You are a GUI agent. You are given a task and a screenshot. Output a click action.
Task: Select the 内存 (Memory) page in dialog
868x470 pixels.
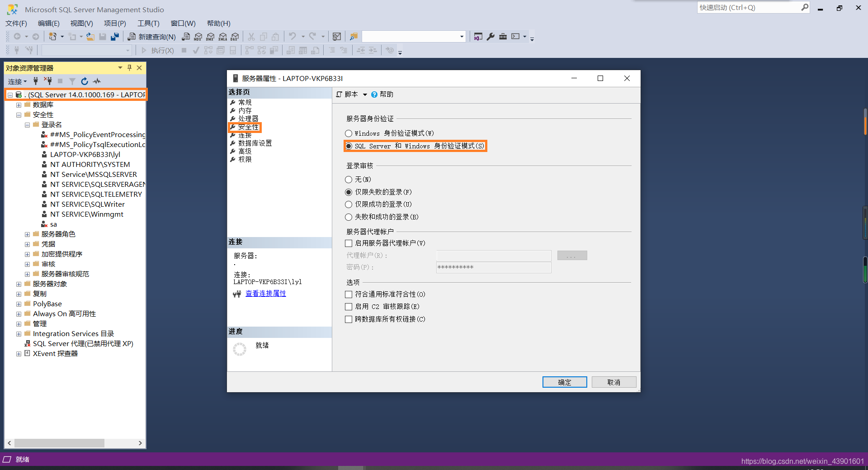point(245,111)
